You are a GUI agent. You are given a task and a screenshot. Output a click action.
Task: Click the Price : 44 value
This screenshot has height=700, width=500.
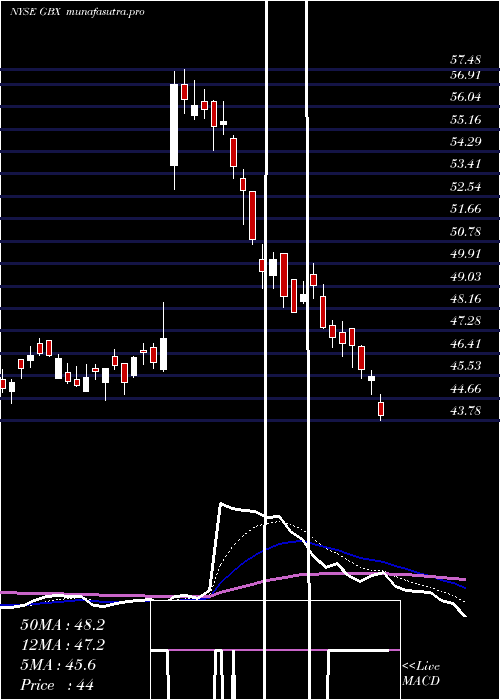pos(57,685)
